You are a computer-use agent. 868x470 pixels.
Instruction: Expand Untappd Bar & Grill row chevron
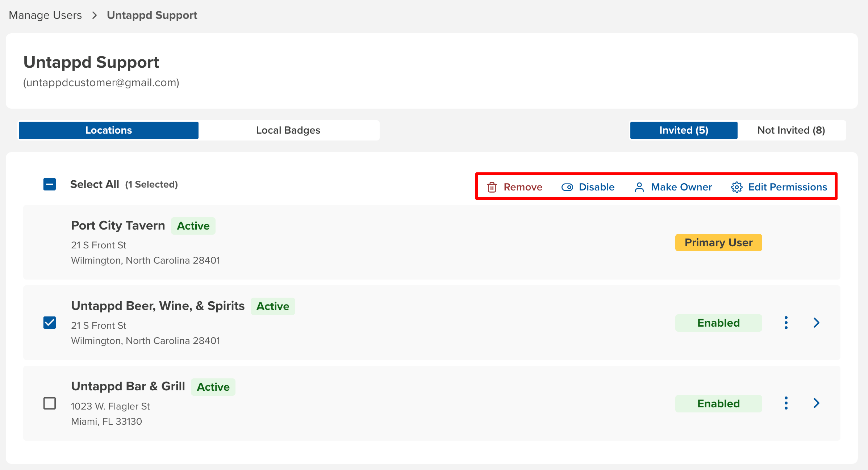click(x=816, y=403)
